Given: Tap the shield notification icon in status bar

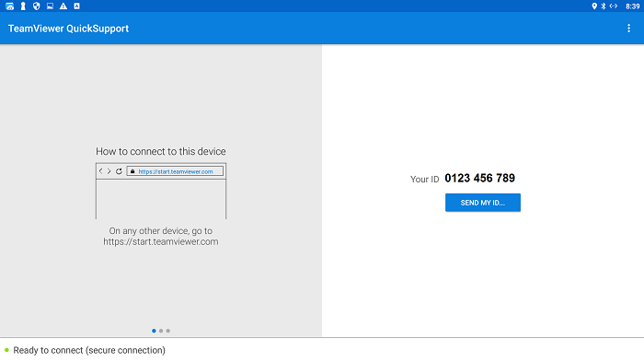Looking at the screenshot, I should (x=37, y=6).
